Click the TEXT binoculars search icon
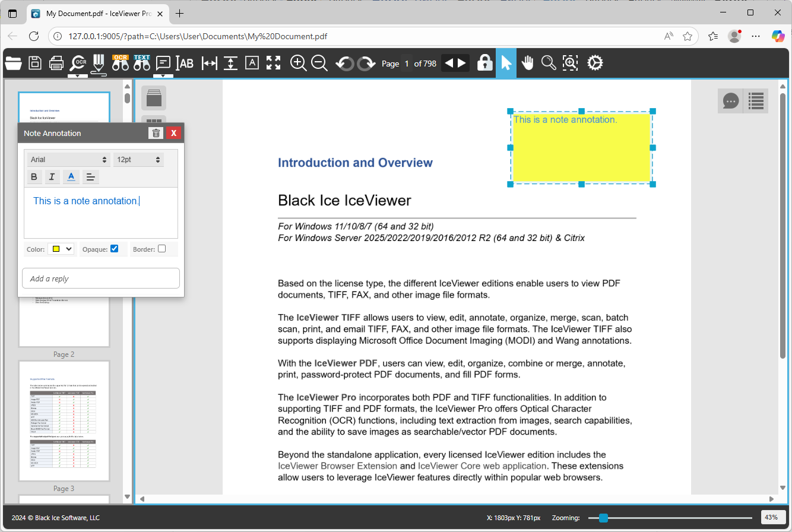Image resolution: width=792 pixels, height=532 pixels. (142, 63)
